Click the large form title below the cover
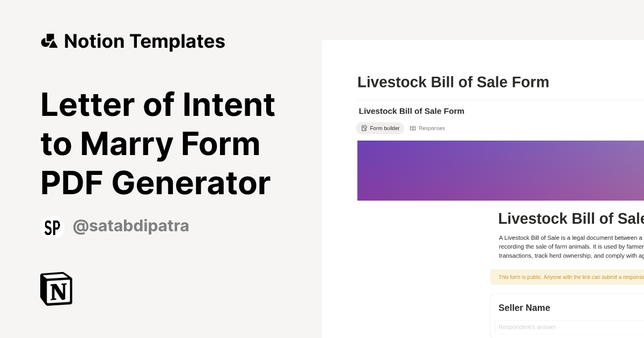The height and width of the screenshot is (338, 644). (x=570, y=219)
